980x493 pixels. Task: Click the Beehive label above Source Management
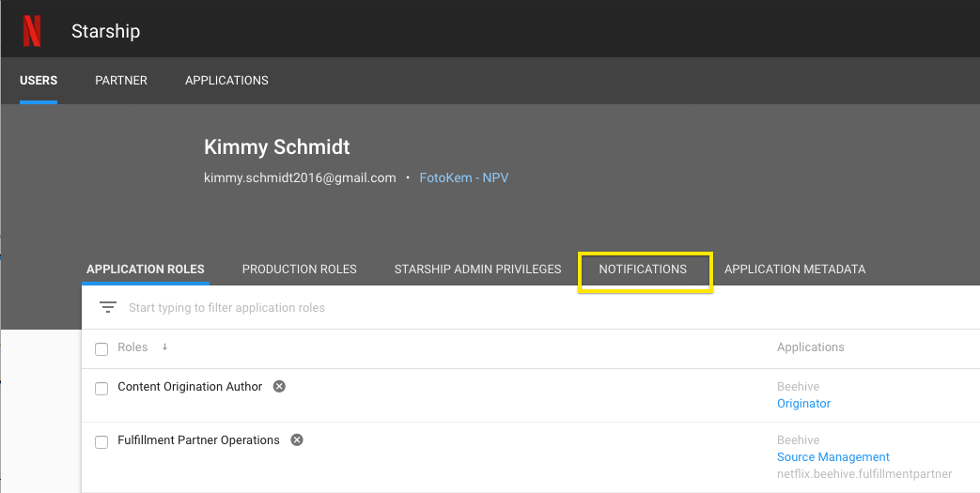point(798,439)
